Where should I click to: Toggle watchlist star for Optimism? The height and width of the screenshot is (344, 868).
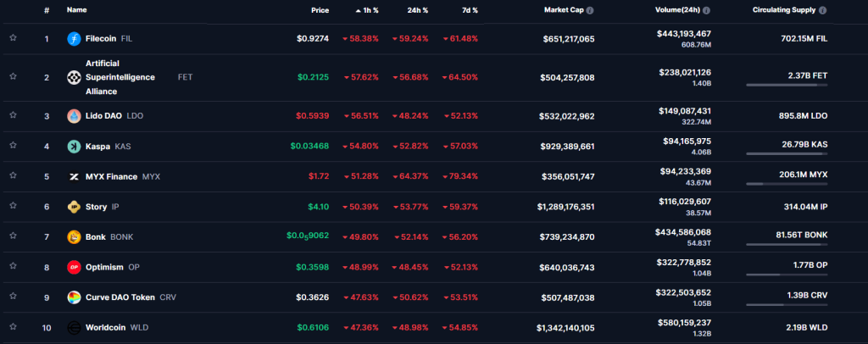coord(13,267)
